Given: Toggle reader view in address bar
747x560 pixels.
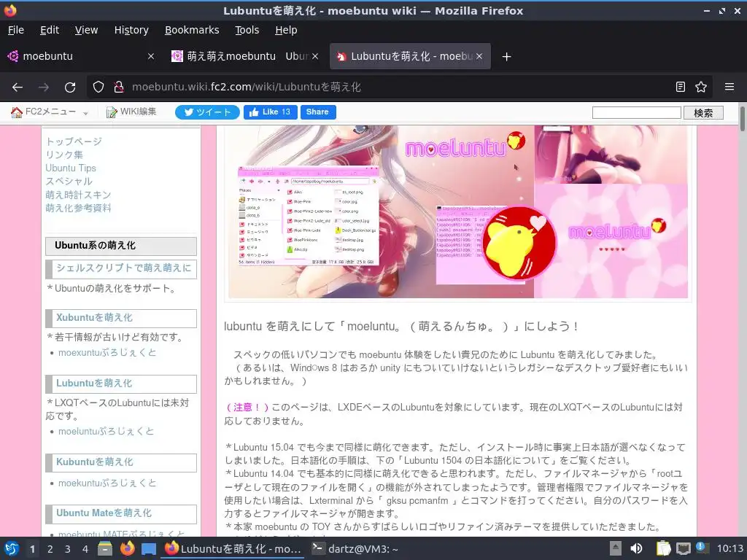Looking at the screenshot, I should point(681,87).
